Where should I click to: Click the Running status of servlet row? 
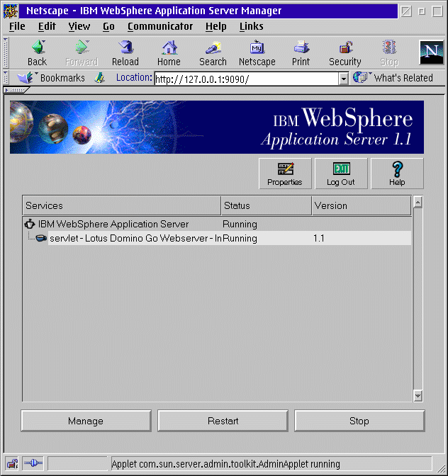(240, 238)
